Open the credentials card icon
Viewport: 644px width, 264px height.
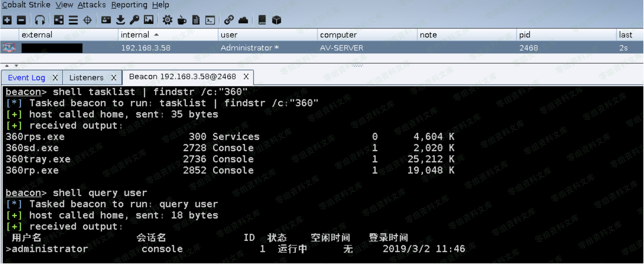tap(106, 20)
